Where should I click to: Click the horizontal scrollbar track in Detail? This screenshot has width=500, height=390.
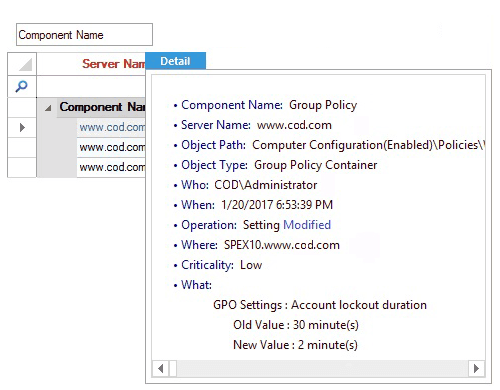[322, 368]
